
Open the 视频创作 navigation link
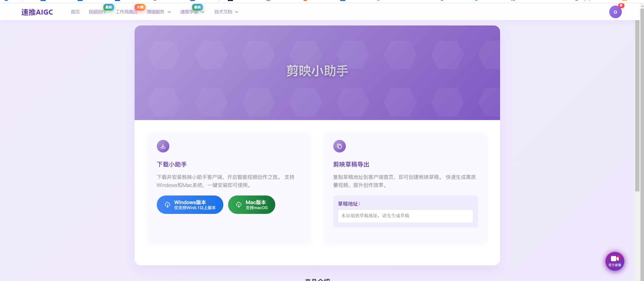tap(98, 12)
